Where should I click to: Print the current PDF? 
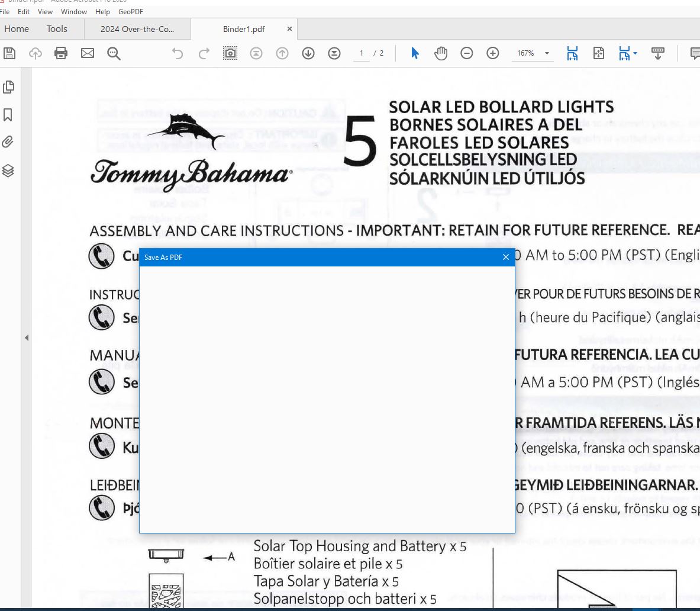click(x=62, y=53)
